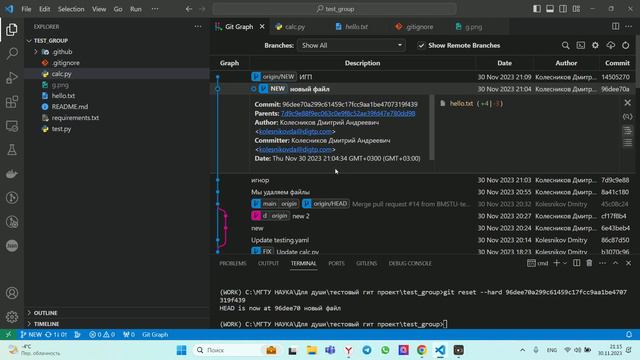
Task: Split the terminal panel
Action: (x=576, y=263)
